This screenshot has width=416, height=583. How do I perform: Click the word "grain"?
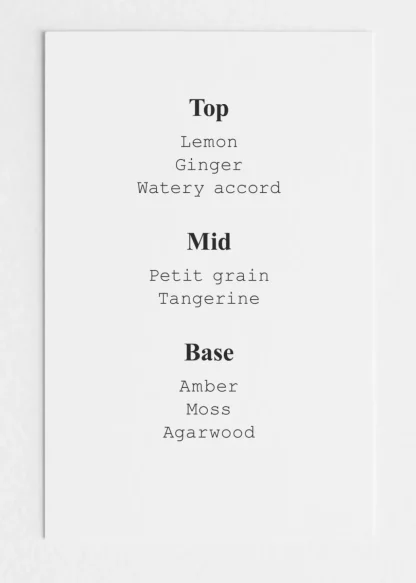241,277
